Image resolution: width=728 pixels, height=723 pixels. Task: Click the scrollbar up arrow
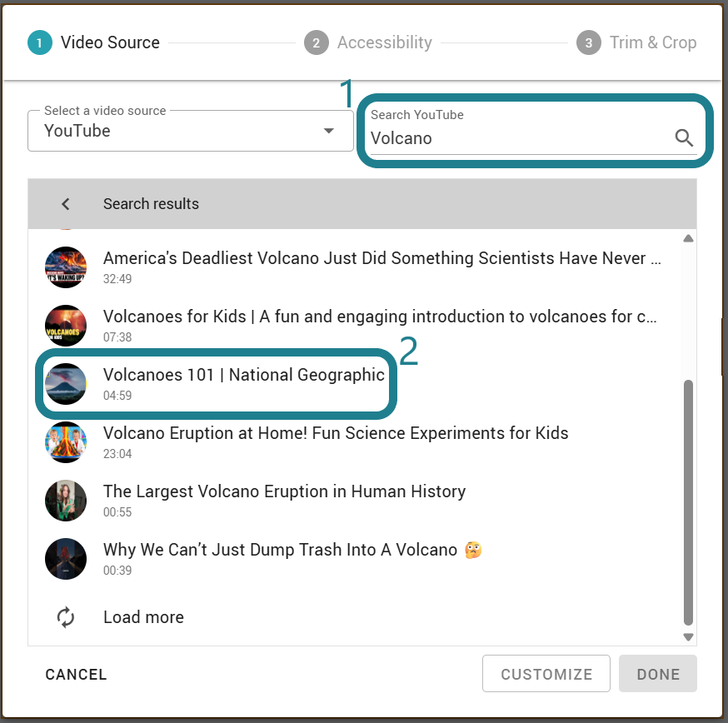tap(689, 239)
